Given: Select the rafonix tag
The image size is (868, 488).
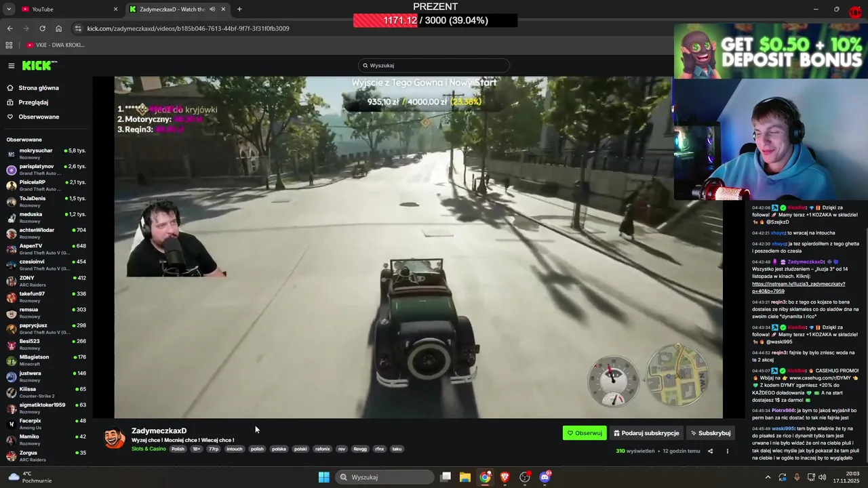Looking at the screenshot, I should [322, 449].
